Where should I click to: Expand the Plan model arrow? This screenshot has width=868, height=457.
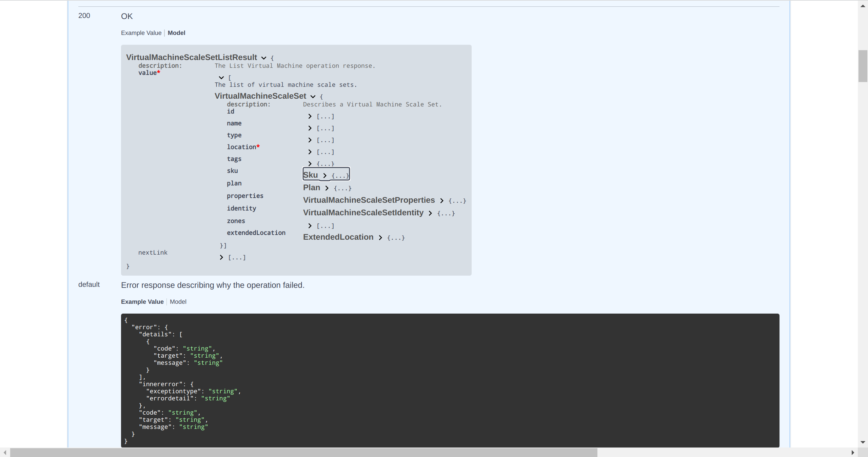click(x=327, y=188)
